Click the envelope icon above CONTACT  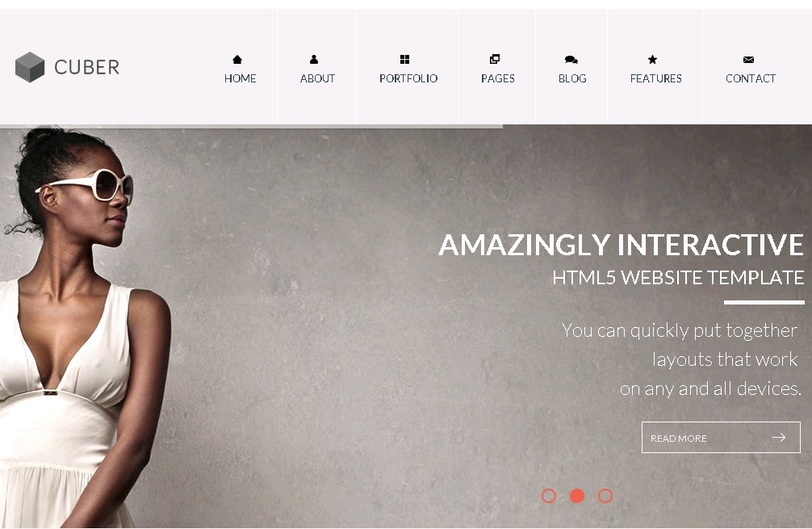point(748,60)
